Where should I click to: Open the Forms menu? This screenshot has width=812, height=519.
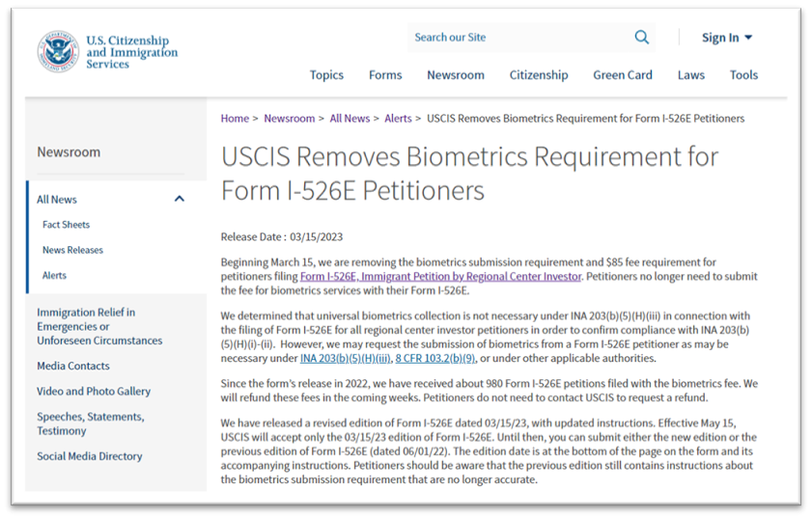(x=385, y=75)
